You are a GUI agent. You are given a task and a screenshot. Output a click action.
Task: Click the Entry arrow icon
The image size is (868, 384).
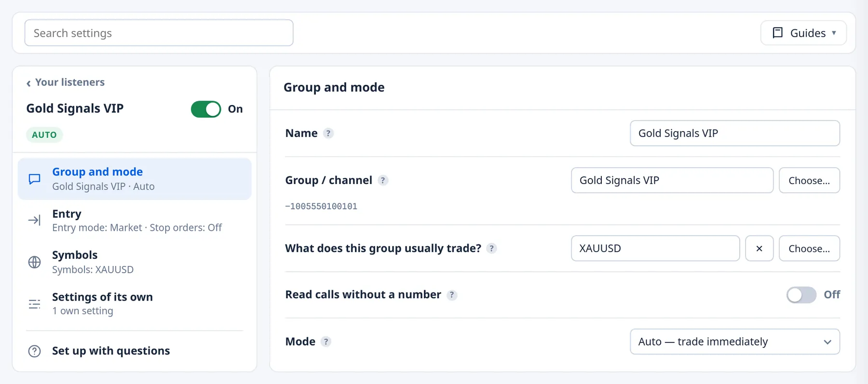pyautogui.click(x=34, y=221)
